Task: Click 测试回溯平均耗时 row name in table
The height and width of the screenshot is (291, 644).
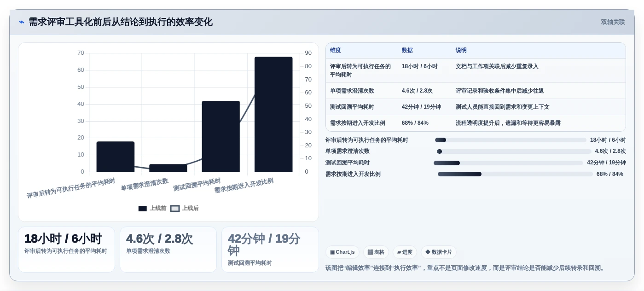Action: pos(352,107)
